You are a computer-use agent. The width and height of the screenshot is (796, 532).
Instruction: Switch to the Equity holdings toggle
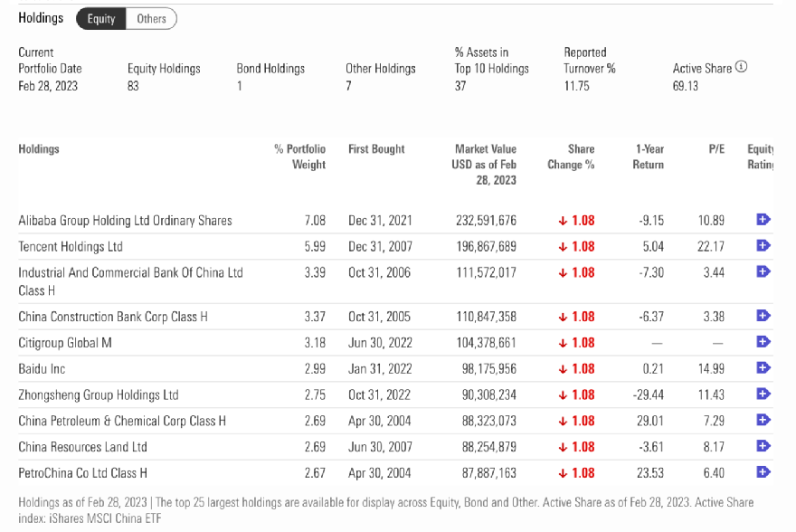(100, 19)
